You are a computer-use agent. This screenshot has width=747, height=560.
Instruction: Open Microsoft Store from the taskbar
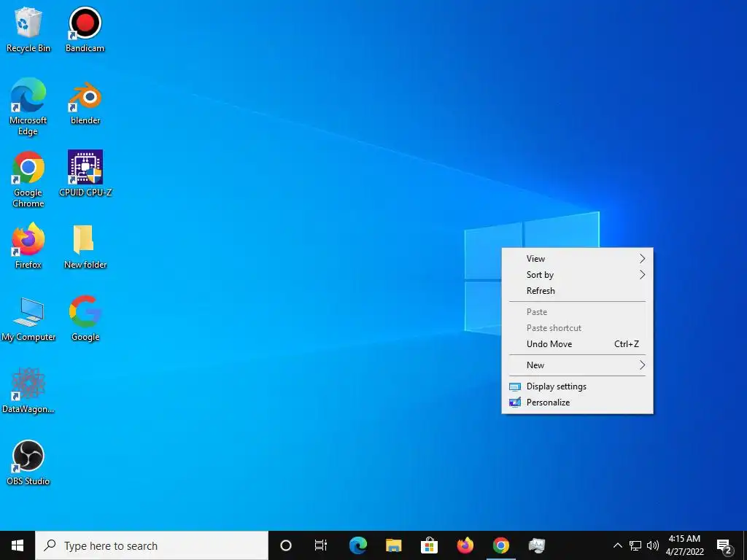pyautogui.click(x=429, y=545)
